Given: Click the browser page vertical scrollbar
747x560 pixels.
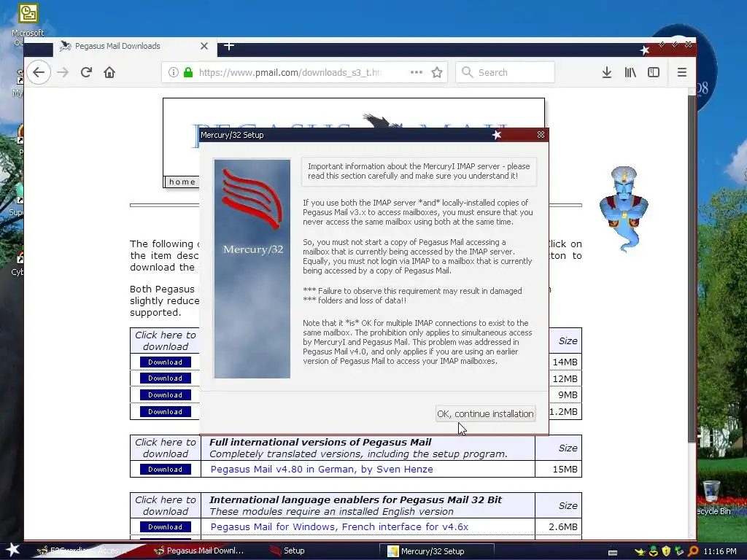Looking at the screenshot, I should (x=692, y=268).
